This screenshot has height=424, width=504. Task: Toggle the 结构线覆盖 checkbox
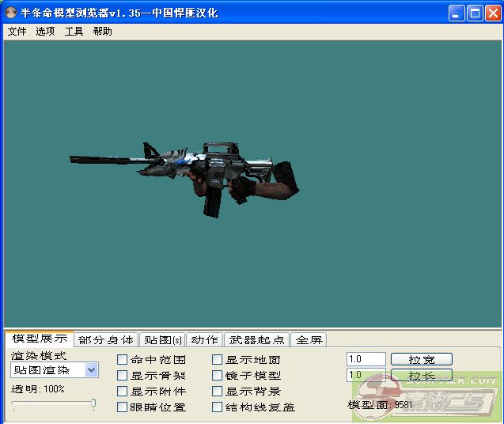(218, 407)
